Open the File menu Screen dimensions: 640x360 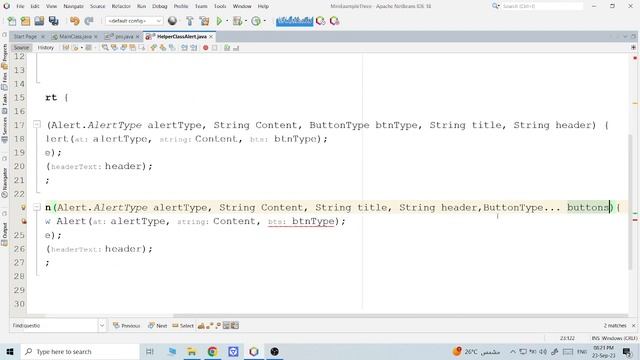(20, 7)
